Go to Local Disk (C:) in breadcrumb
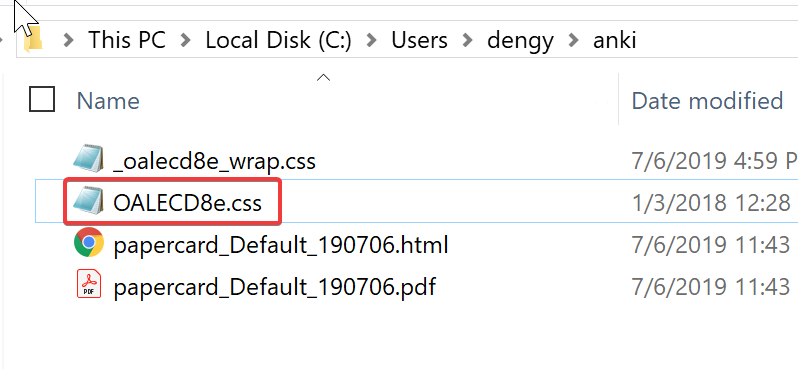The height and width of the screenshot is (369, 798). point(278,40)
